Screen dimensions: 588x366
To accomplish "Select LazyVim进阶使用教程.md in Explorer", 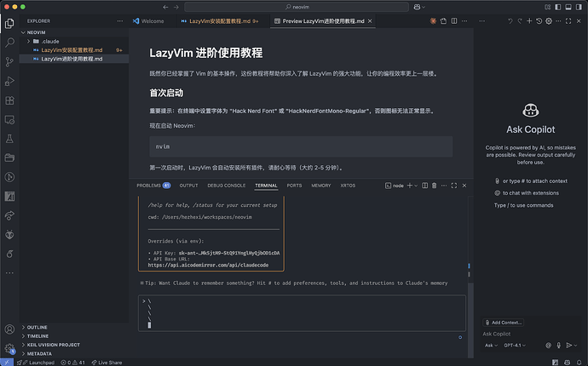I will tap(74, 59).
